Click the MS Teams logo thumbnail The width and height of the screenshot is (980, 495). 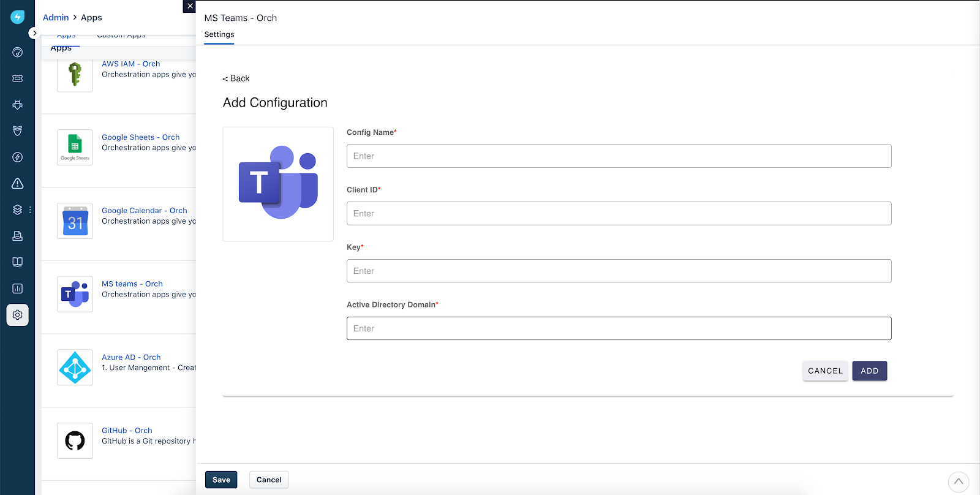click(x=278, y=184)
